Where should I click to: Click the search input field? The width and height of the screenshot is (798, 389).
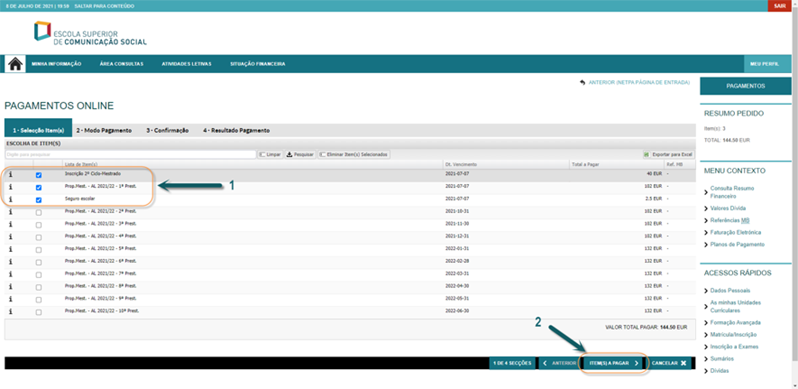[131, 154]
